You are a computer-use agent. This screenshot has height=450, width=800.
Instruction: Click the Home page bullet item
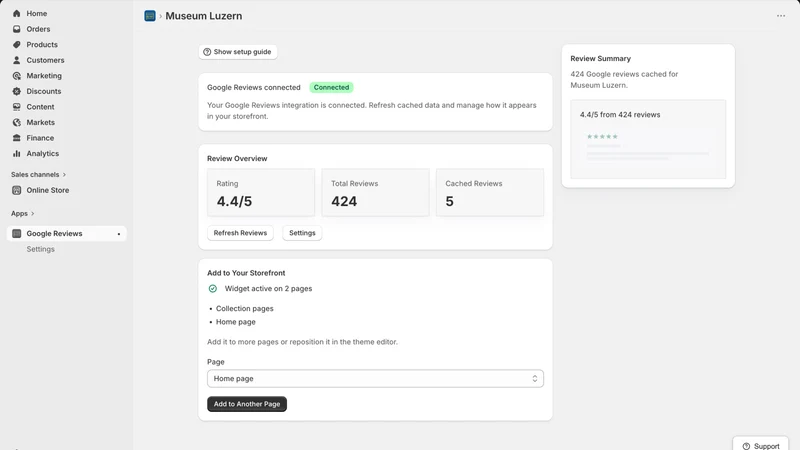point(236,322)
